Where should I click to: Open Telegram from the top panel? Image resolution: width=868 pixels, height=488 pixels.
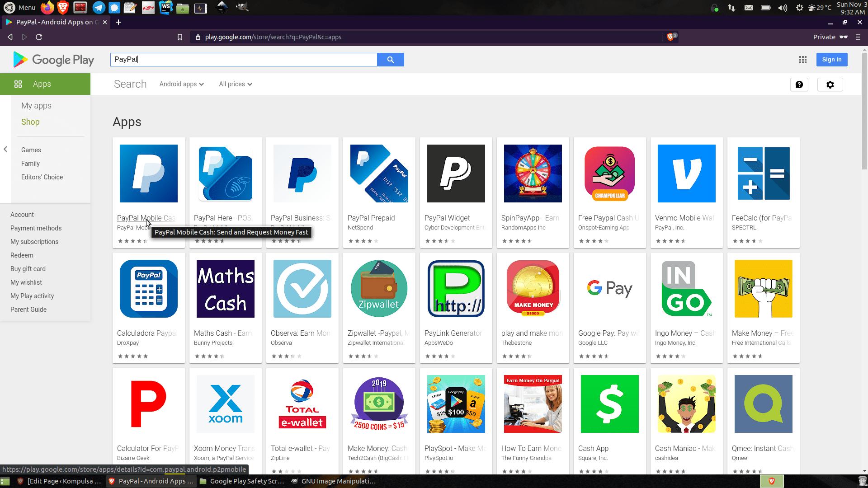tap(99, 8)
